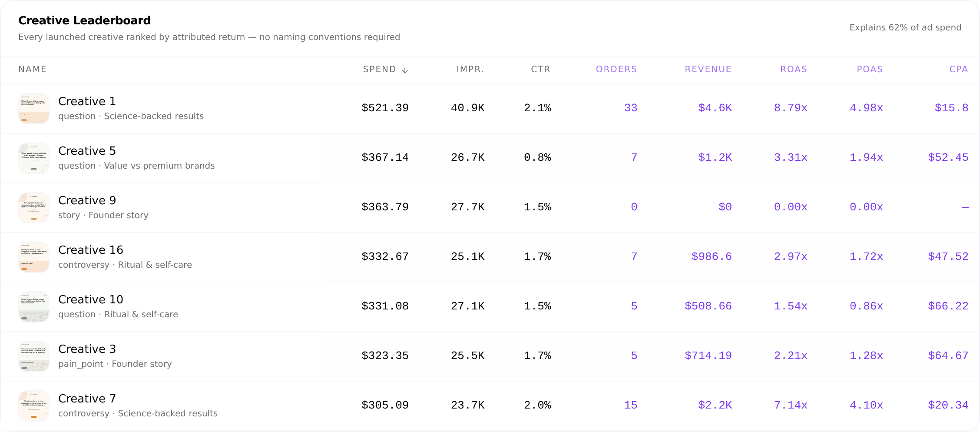Sort by the REVENUE column header

pyautogui.click(x=708, y=70)
